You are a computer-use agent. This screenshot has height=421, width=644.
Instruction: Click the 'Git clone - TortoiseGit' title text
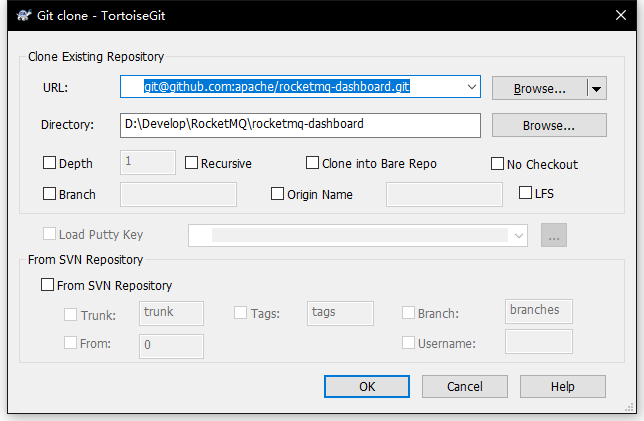point(101,16)
